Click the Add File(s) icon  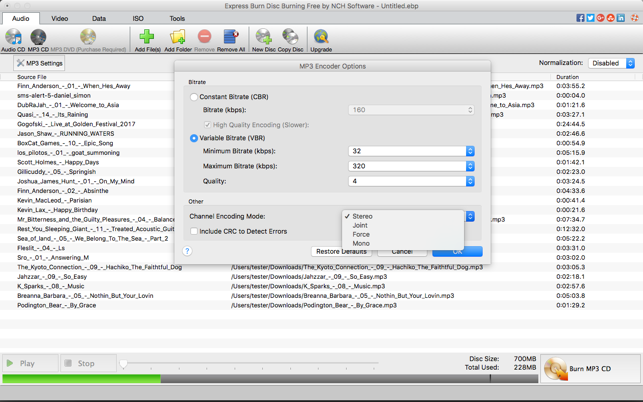[x=147, y=39]
